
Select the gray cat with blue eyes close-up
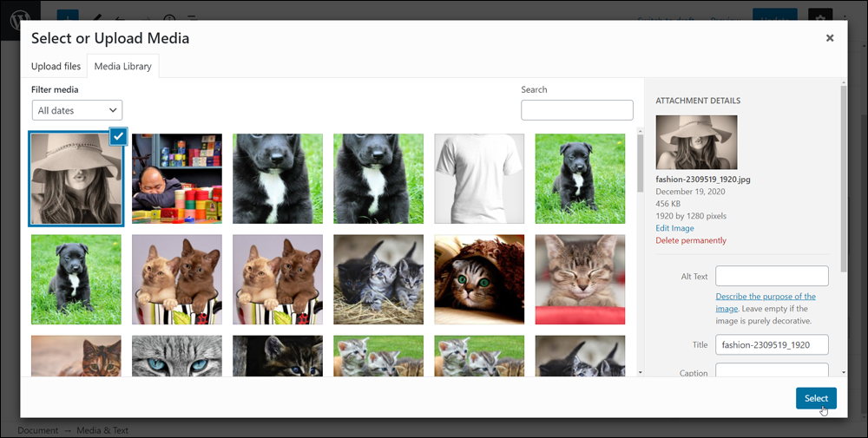(x=176, y=356)
